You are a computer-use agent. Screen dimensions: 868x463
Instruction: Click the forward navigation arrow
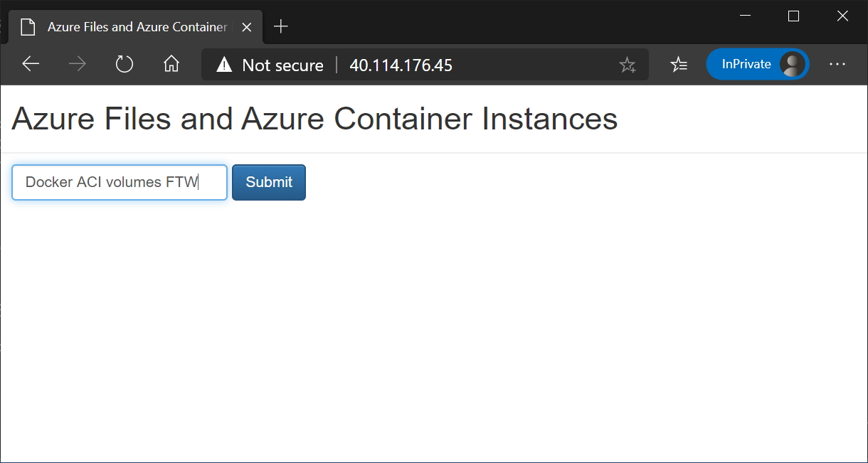77,65
